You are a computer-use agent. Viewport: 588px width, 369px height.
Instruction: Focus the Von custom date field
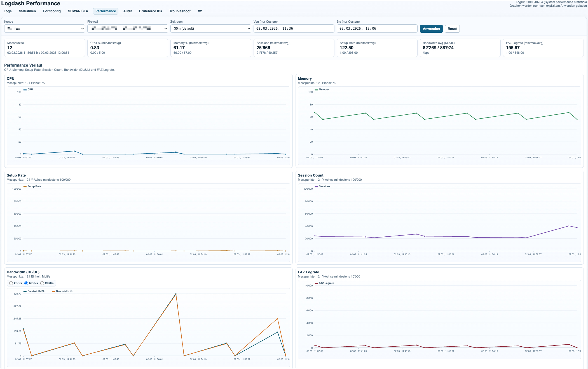click(x=294, y=29)
